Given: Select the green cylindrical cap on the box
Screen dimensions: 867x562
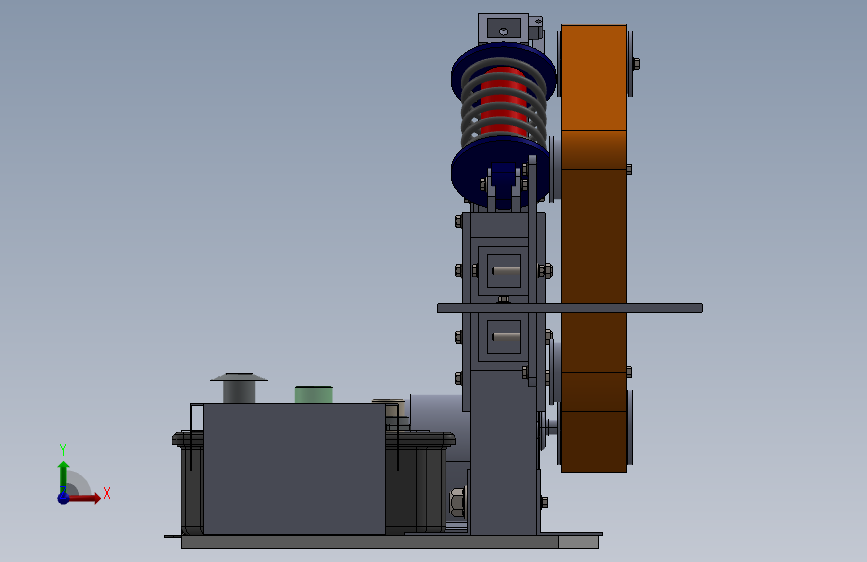Looking at the screenshot, I should coord(314,394).
